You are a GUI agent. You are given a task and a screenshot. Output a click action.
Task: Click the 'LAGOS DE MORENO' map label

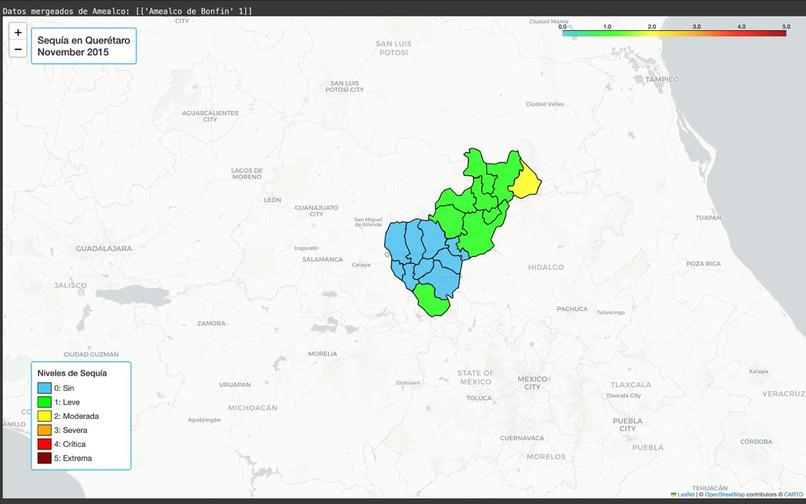click(247, 173)
